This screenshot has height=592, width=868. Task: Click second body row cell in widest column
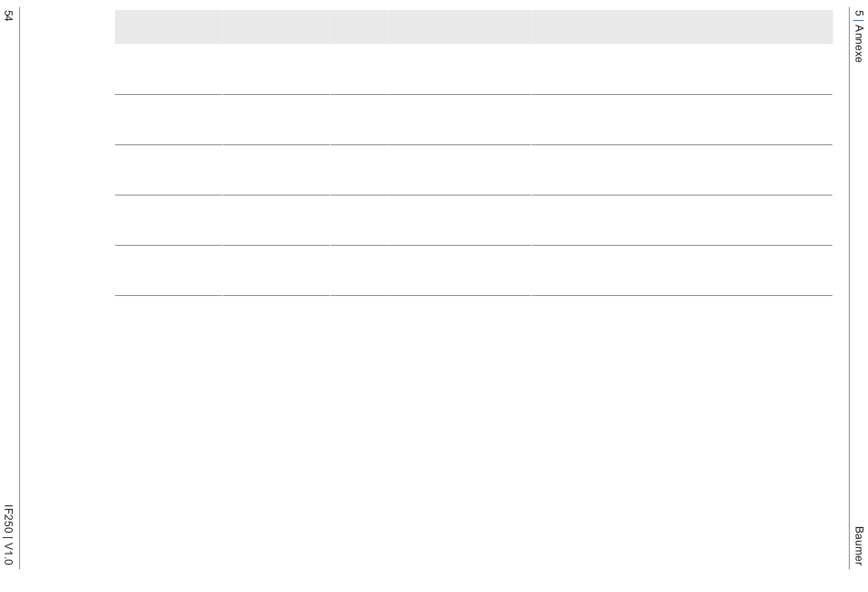(682, 120)
